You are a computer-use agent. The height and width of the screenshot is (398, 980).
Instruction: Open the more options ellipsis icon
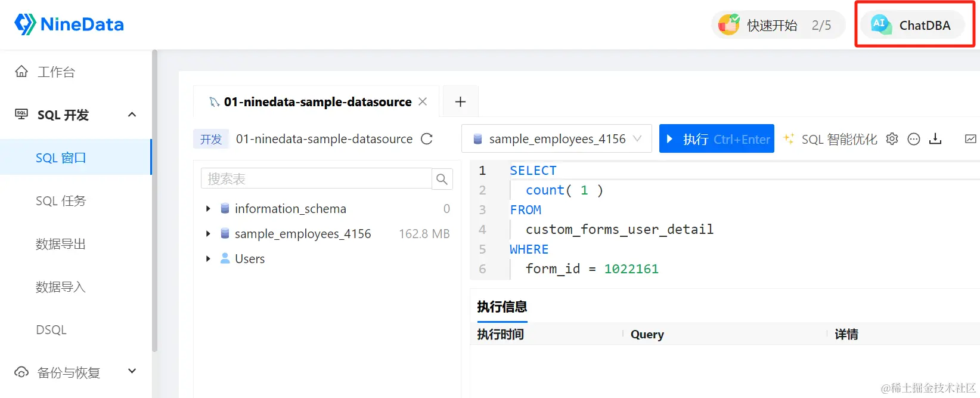point(914,139)
